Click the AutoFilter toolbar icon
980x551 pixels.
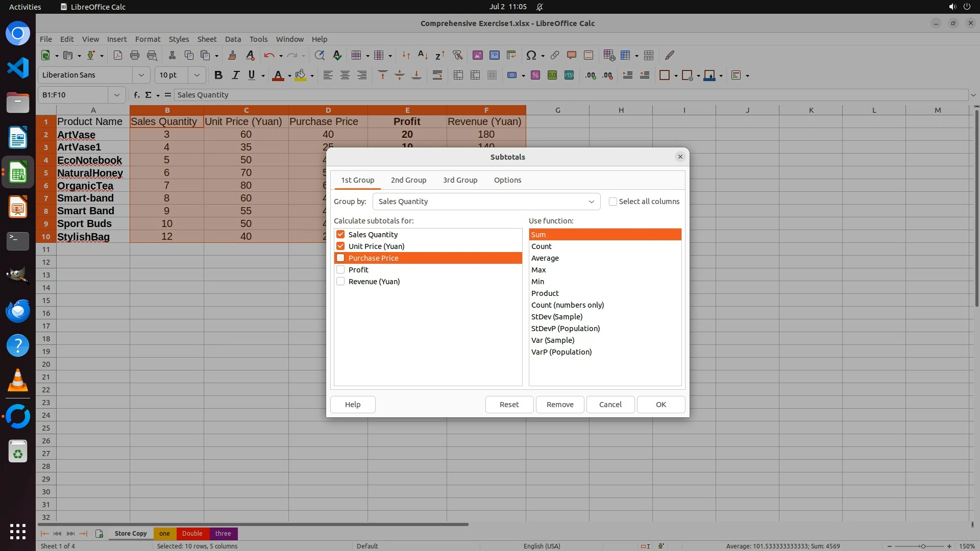coord(457,55)
